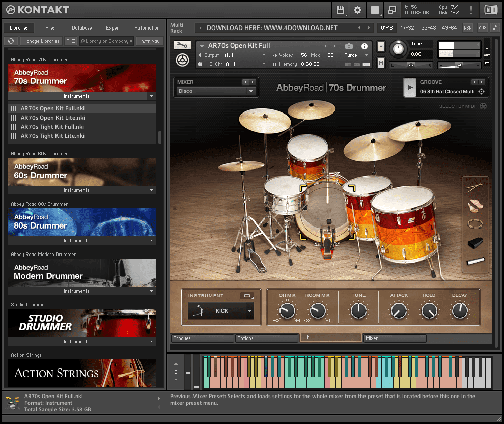Expand Studio Drummer Instruments dropdown arrow
This screenshot has height=424, width=504.
pos(151,342)
